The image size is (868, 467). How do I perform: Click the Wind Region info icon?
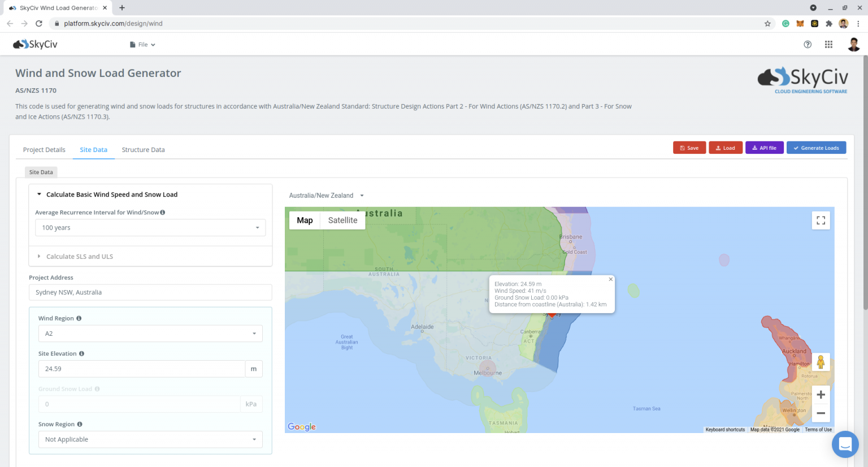79,318
